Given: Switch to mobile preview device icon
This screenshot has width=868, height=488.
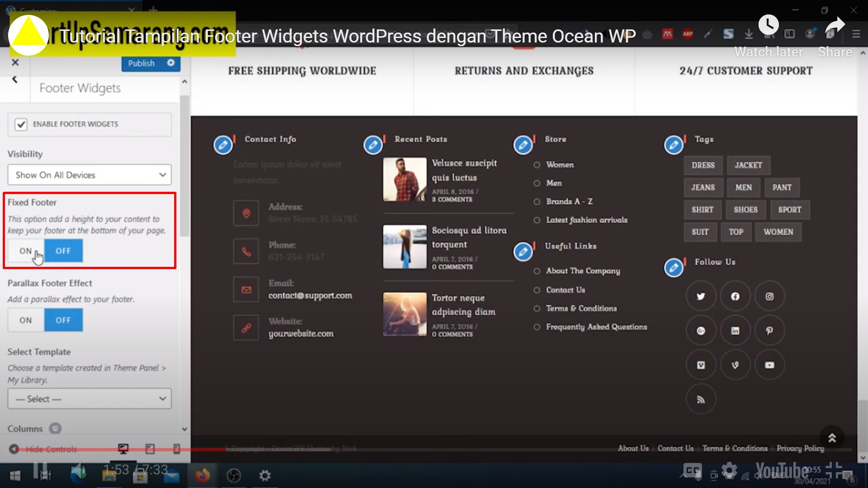Looking at the screenshot, I should pos(176,449).
